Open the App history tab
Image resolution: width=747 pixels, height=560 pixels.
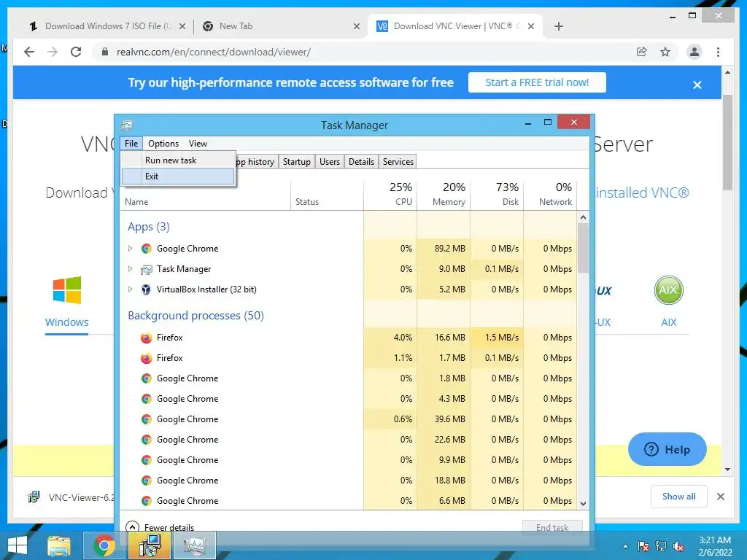pos(258,162)
